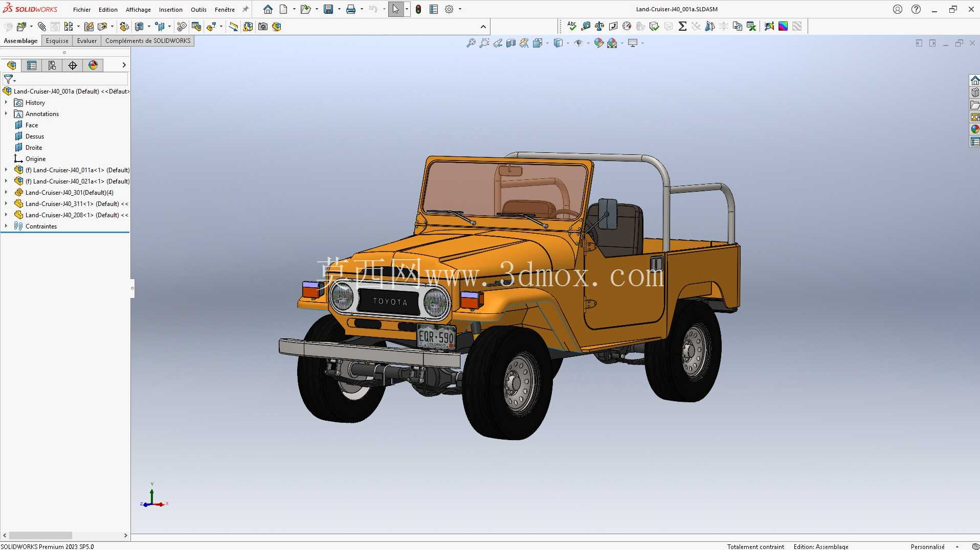This screenshot has width=980, height=550.
Task: Click the Reference Geometry icon
Action: (160, 27)
